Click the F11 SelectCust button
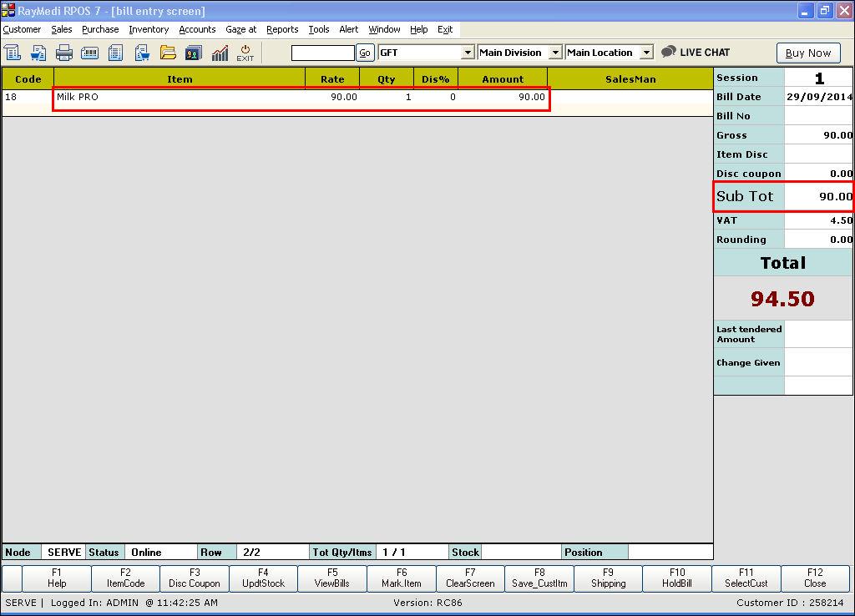This screenshot has width=855, height=616. pos(746,578)
